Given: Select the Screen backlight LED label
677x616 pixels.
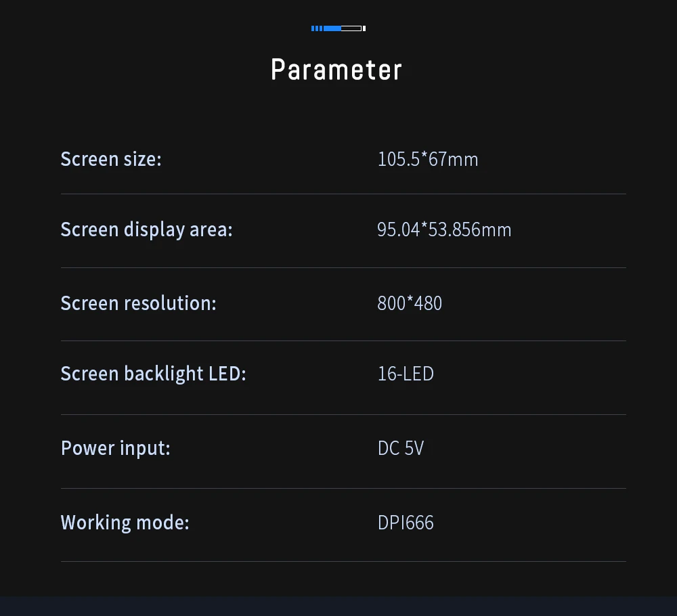Looking at the screenshot, I should pyautogui.click(x=153, y=374).
